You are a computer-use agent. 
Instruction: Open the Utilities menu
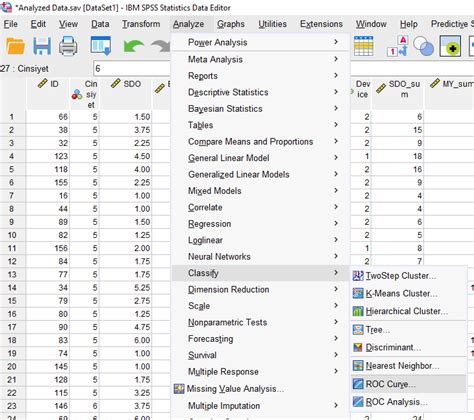tap(272, 24)
